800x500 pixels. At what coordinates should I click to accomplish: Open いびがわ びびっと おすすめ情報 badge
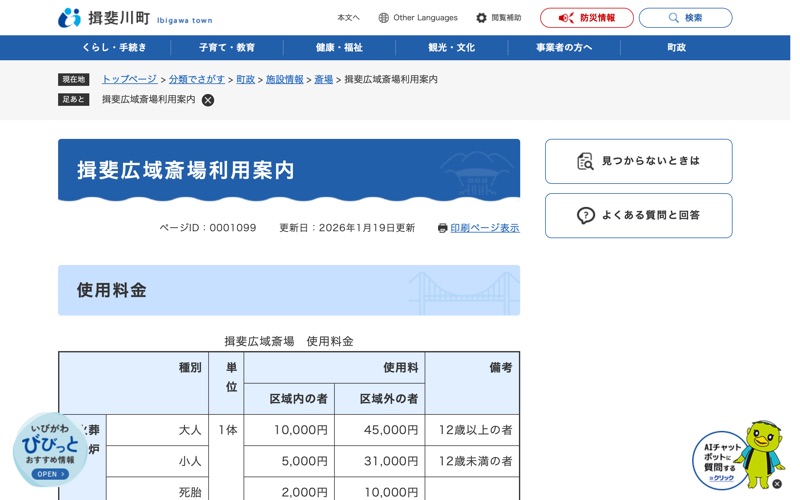(51, 450)
